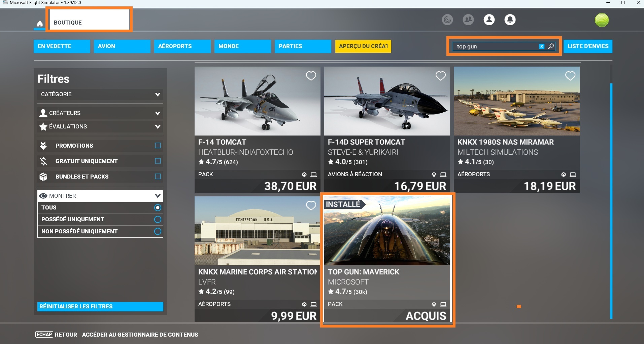Screen dimensions: 644x344
Task: Select the Non Possédé Uniquement radio button
Action: [158, 231]
